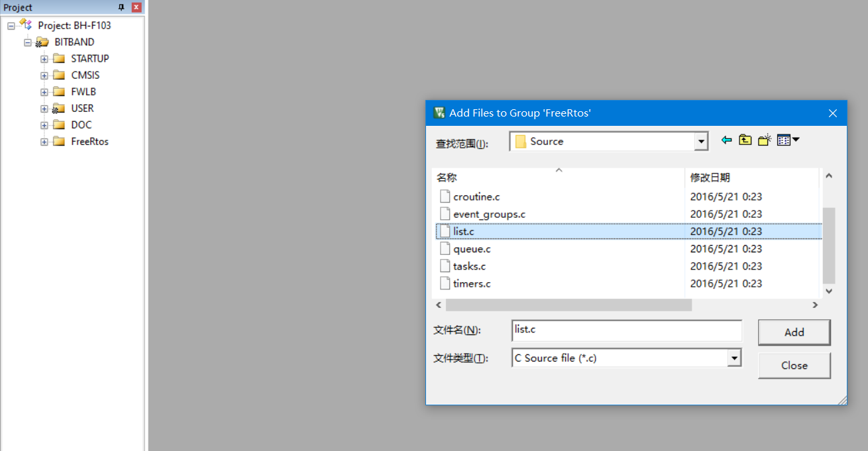Click the tasks.c file icon
This screenshot has height=451, width=868.
coord(445,266)
